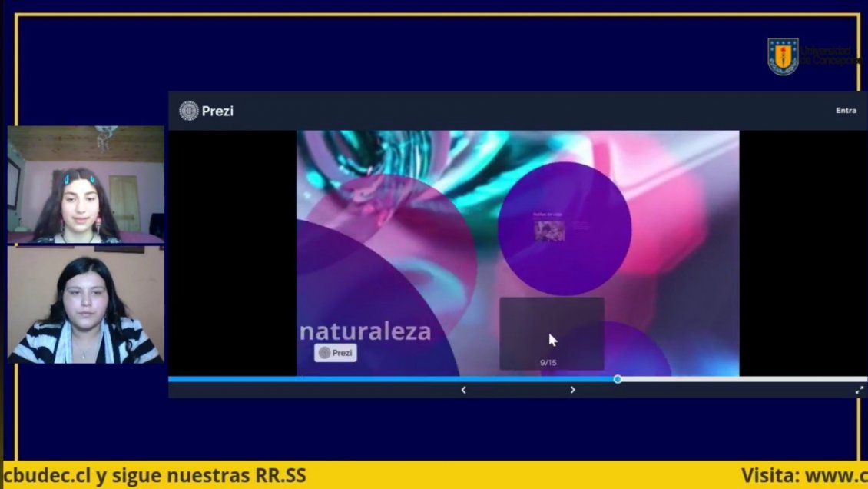Screen dimensions: 868x489
Task: Click the Prezi logo in header
Action: 206,111
